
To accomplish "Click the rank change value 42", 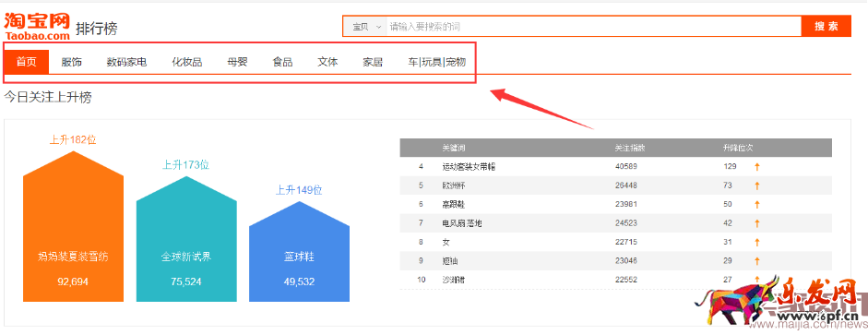I will pyautogui.click(x=728, y=223).
